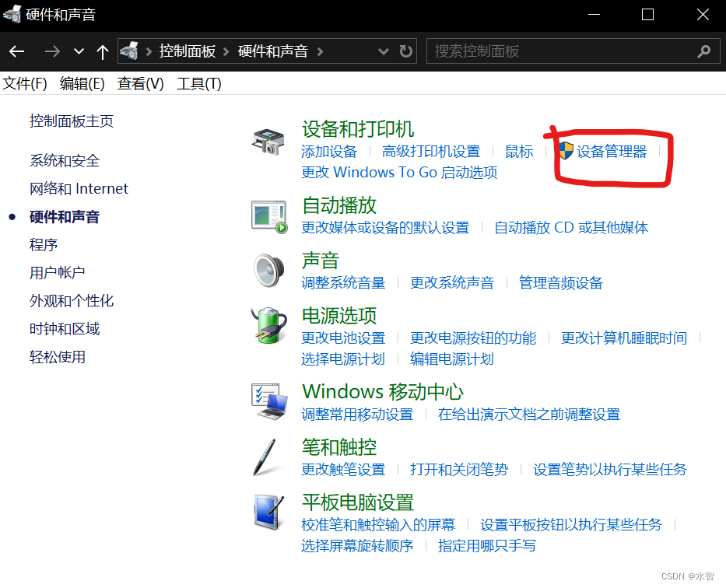Open 网络和 Internet in the sidebar
The height and width of the screenshot is (588, 726).
[79, 188]
